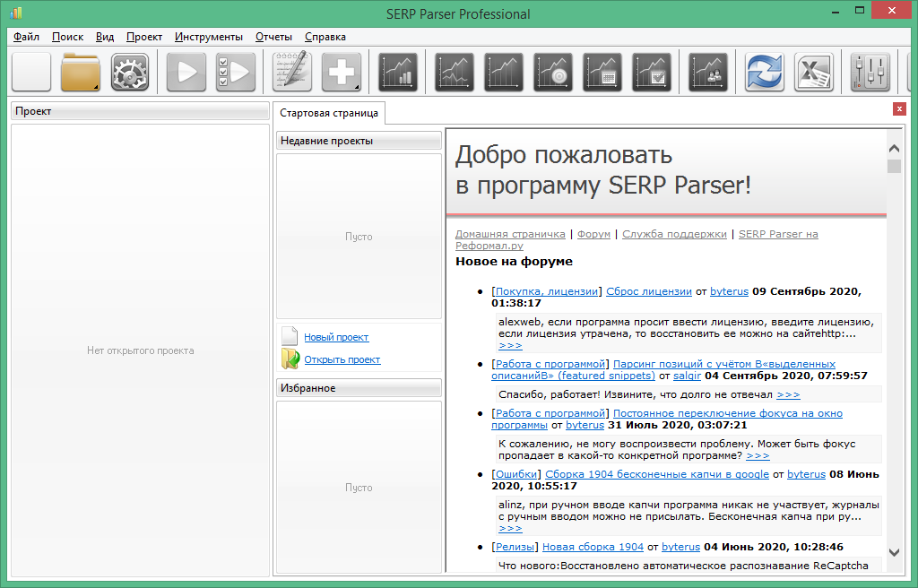Viewport: 918px width, 588px height.
Task: Click the blue refresh arrows toolbar icon
Action: coord(765,72)
